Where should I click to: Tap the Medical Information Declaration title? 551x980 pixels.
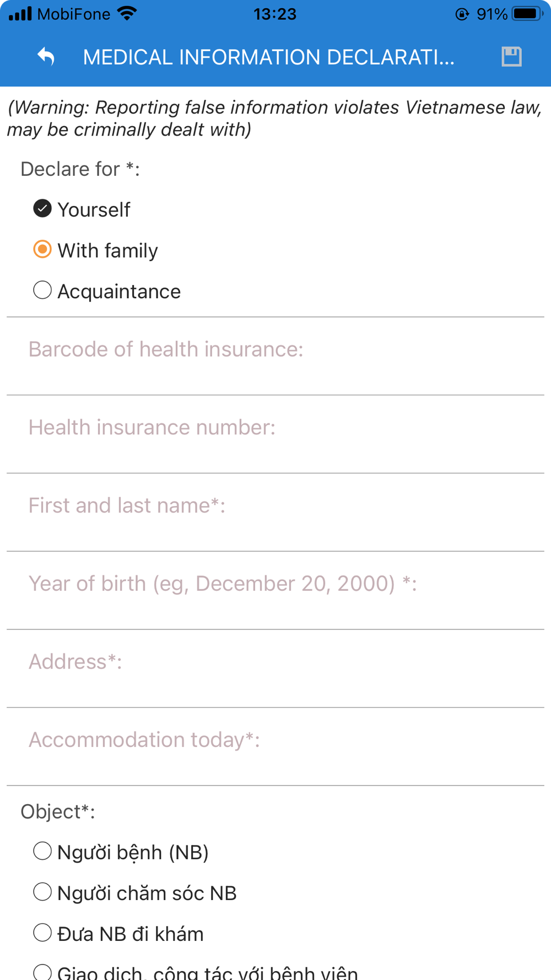(269, 57)
